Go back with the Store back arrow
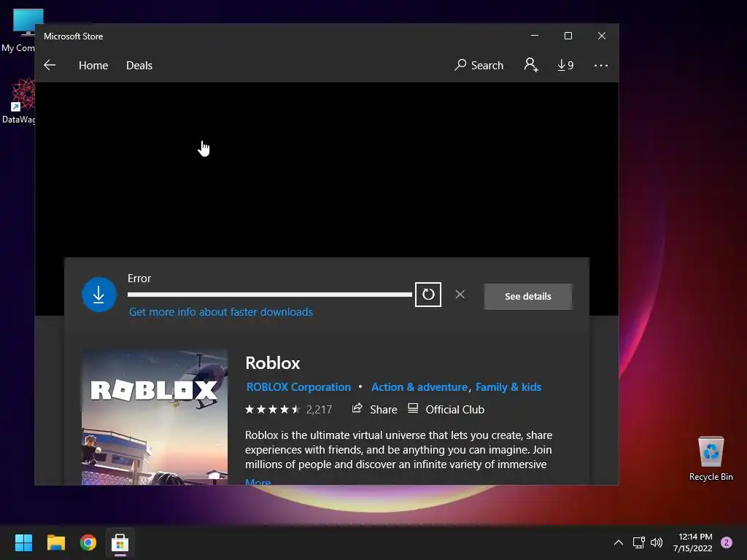747x560 pixels. point(50,65)
